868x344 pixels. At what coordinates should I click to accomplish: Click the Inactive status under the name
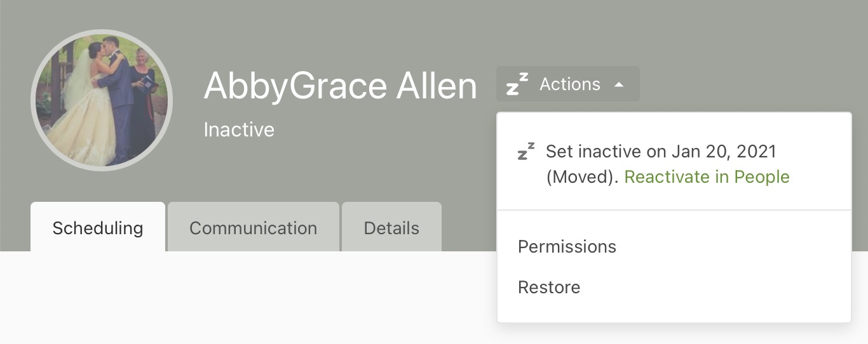click(239, 129)
